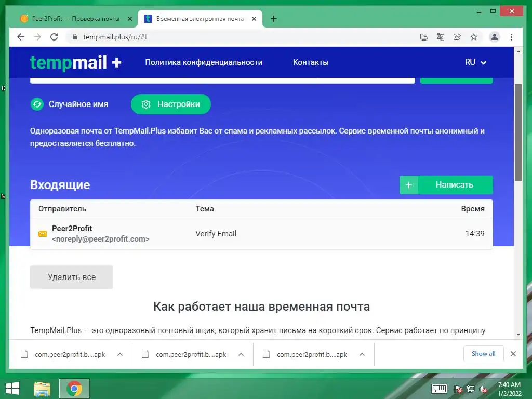The width and height of the screenshot is (532, 399).
Task: Open the Chrome profile avatar
Action: [495, 37]
